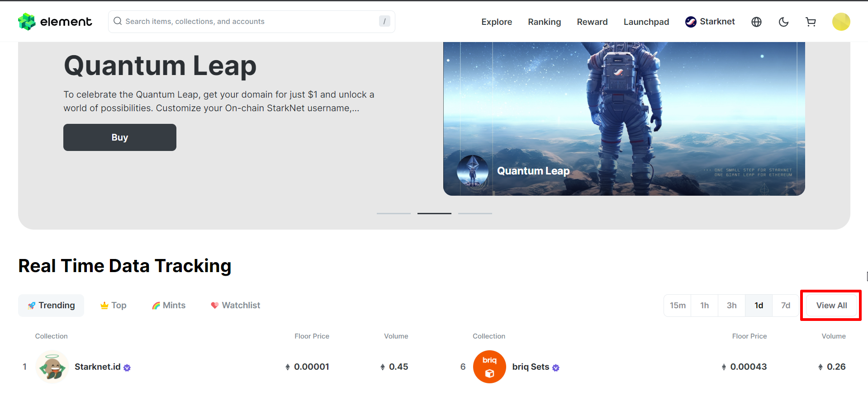Switch to the Watchlist tab
Image resolution: width=868 pixels, height=400 pixels.
(x=235, y=306)
